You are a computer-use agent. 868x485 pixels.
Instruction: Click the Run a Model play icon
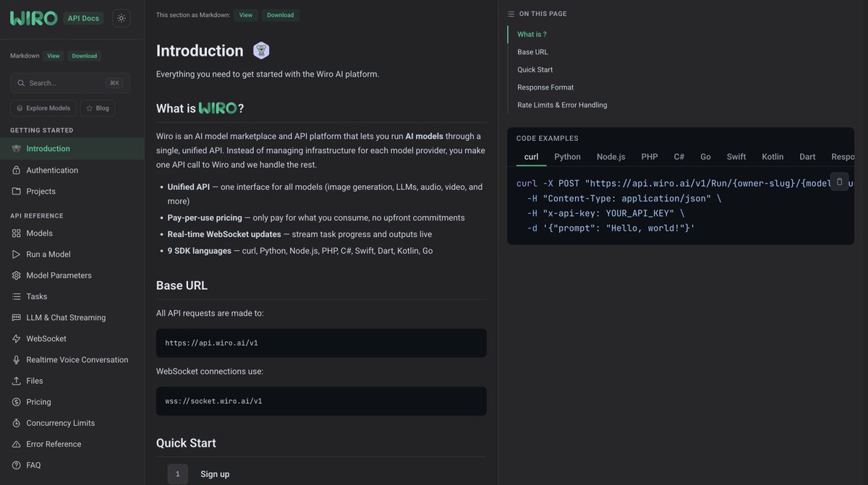click(x=17, y=254)
